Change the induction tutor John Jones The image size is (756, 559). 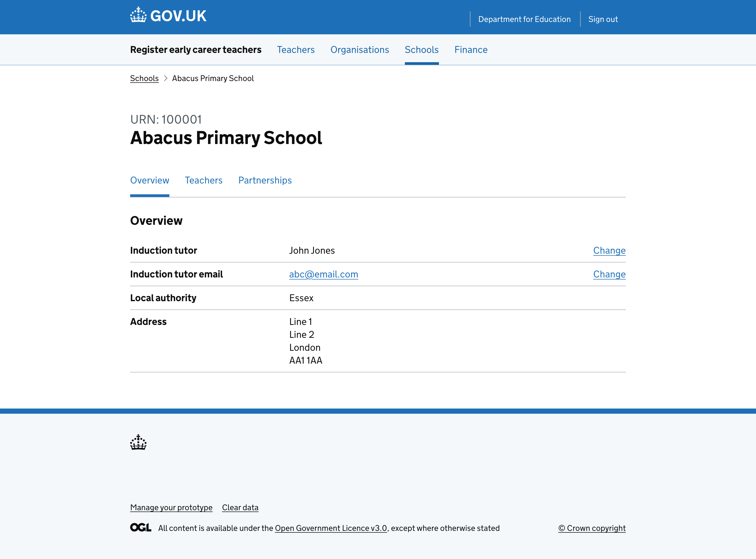609,250
